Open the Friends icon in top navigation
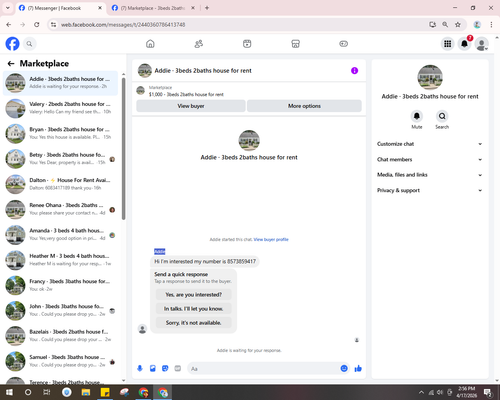 click(199, 44)
